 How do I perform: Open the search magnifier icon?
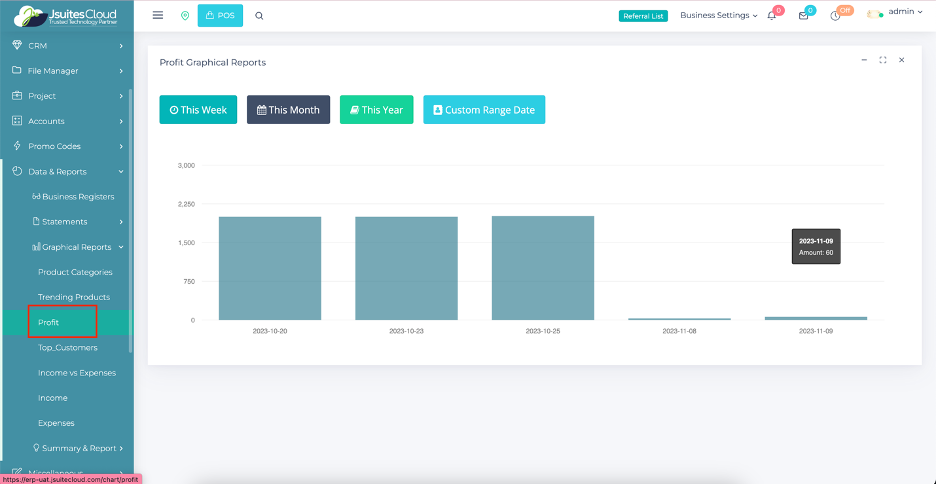pos(260,16)
